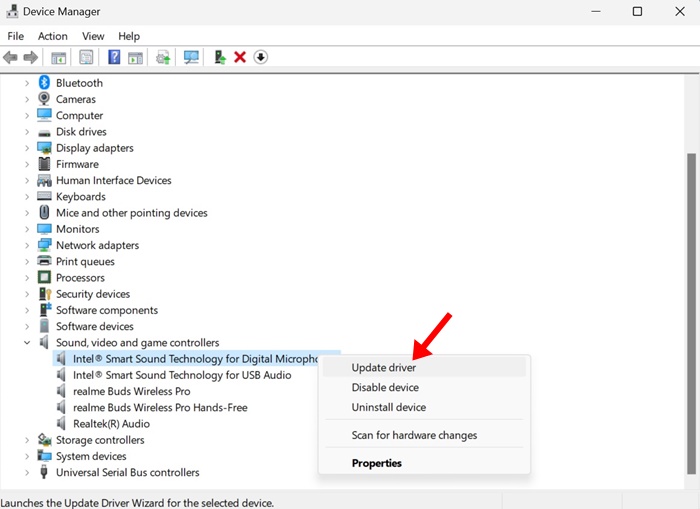Click the Enable device toolbar icon
Screen dimensions: 700x509
(220, 57)
